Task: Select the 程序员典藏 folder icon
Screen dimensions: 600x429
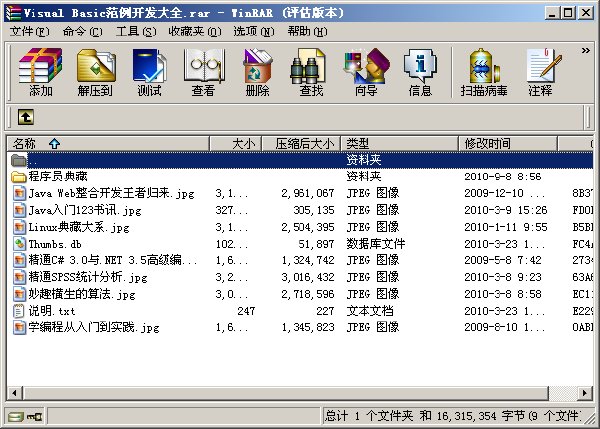Action: [x=18, y=176]
